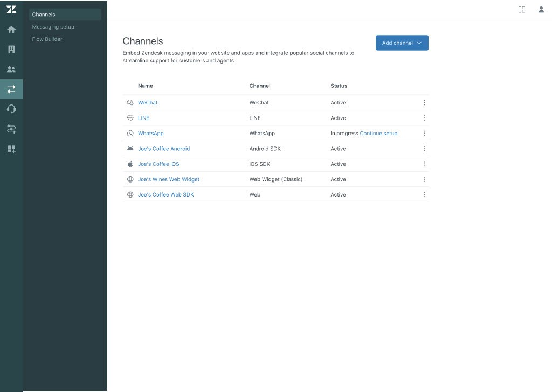Open the user profile icon
552x392 pixels.
pos(541,10)
